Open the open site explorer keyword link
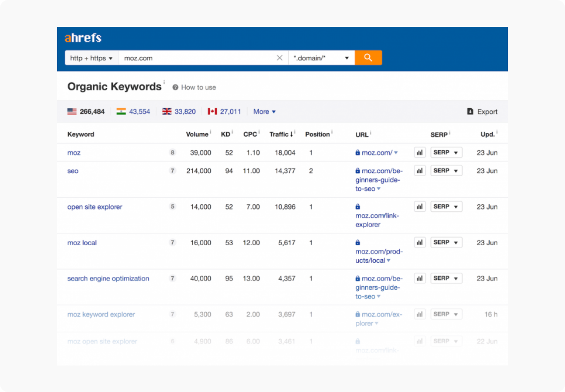The height and width of the screenshot is (392, 565). [x=95, y=207]
